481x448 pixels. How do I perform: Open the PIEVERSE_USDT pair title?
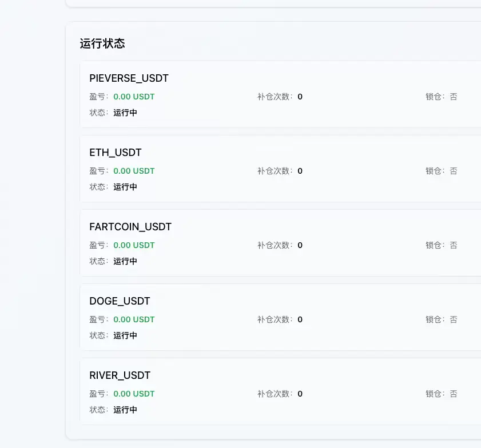click(x=129, y=78)
